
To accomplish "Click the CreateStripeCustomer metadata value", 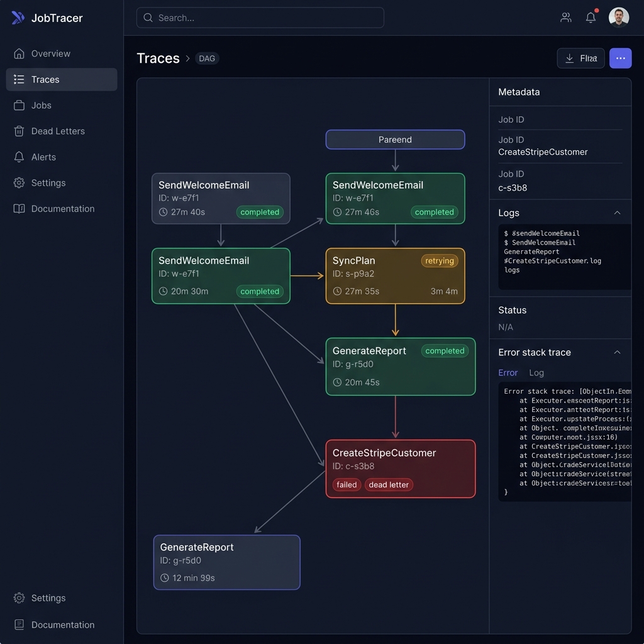I will 543,152.
